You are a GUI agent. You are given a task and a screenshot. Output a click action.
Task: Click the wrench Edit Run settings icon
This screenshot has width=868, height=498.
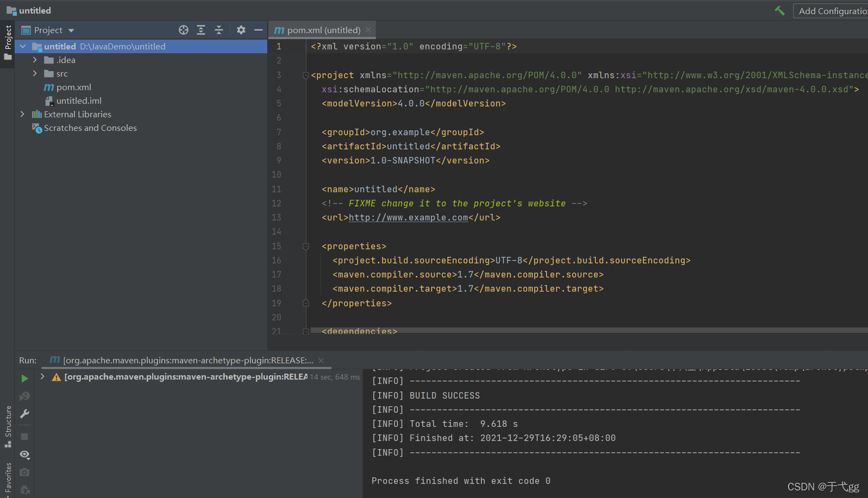(24, 414)
